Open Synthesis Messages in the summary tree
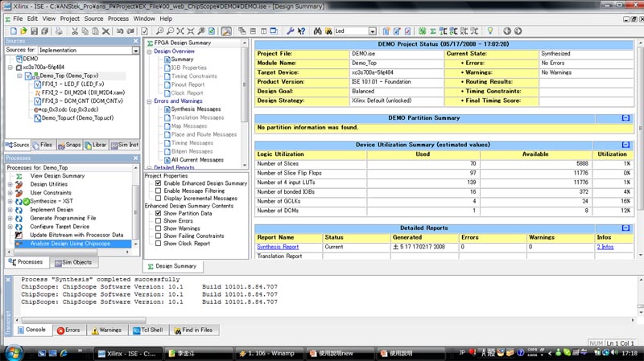The width and height of the screenshot is (644, 361). (x=196, y=109)
